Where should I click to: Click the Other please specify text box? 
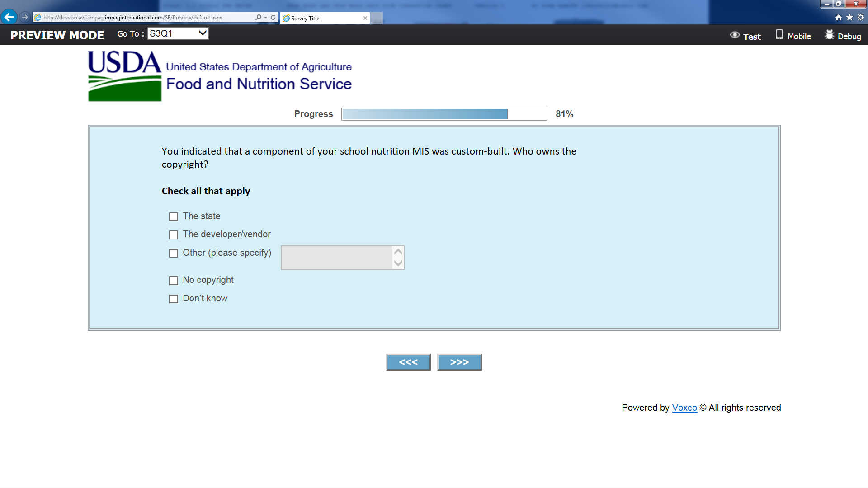point(337,258)
